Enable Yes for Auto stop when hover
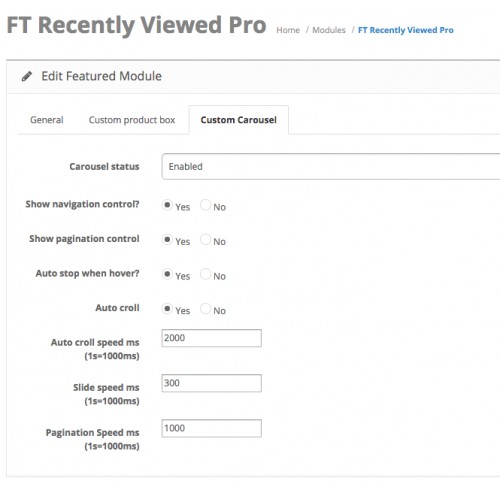The image size is (500, 500). pyautogui.click(x=167, y=274)
